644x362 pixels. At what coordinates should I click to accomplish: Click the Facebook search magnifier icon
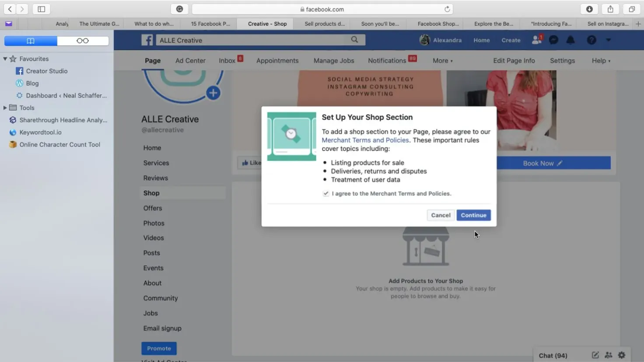[354, 40]
